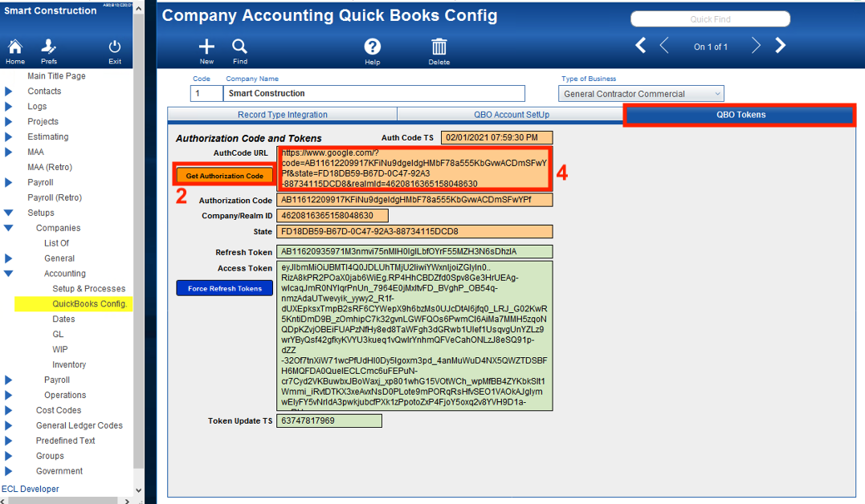Expand the MAA tree node
865x504 pixels.
tap(8, 152)
